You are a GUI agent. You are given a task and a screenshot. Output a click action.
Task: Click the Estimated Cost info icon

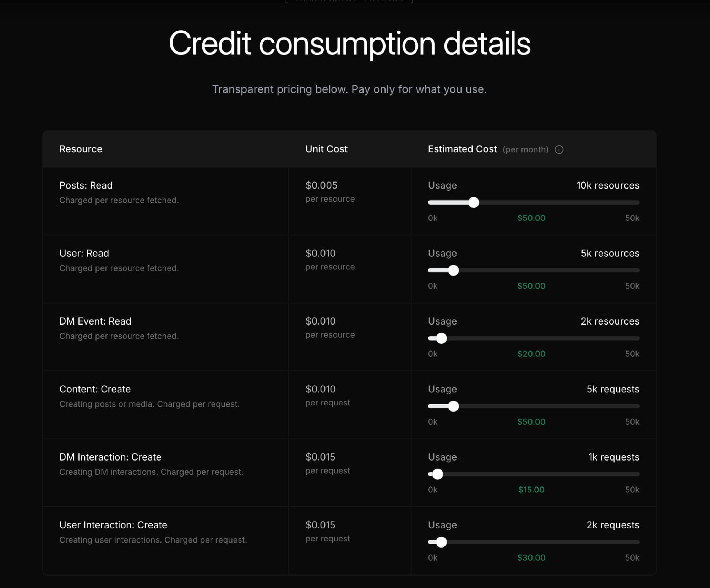(x=559, y=149)
